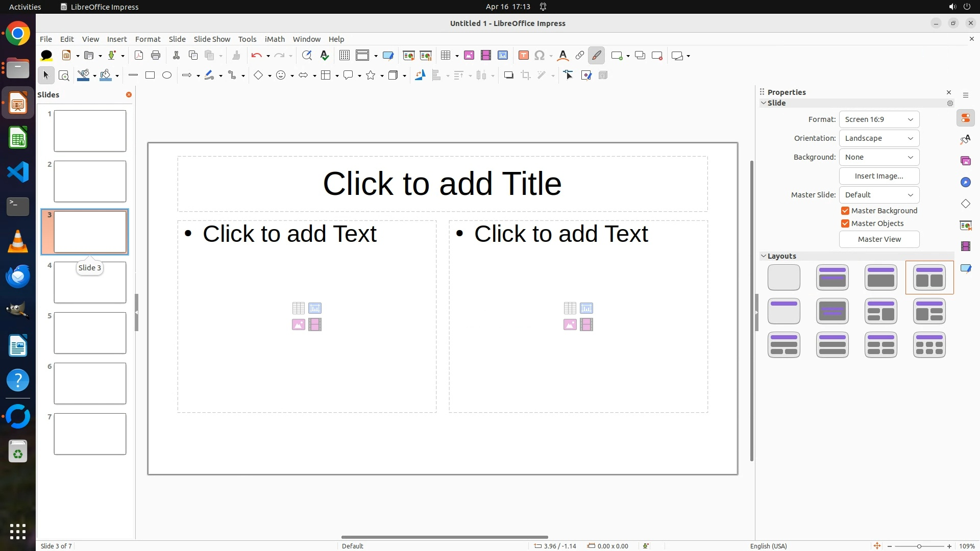Click the Crop Image toolbar icon
This screenshot has height=551, width=980.
point(526,76)
